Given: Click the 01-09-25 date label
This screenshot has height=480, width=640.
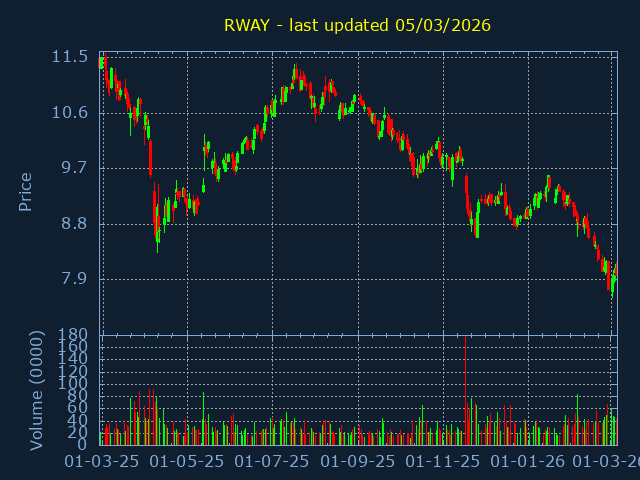Looking at the screenshot, I should coord(358,462).
